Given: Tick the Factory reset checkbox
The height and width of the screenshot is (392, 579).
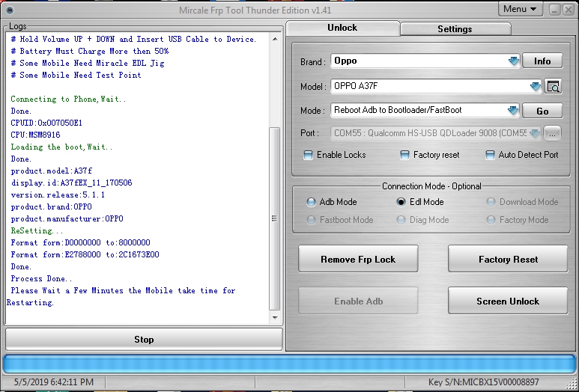Looking at the screenshot, I should click(x=404, y=155).
